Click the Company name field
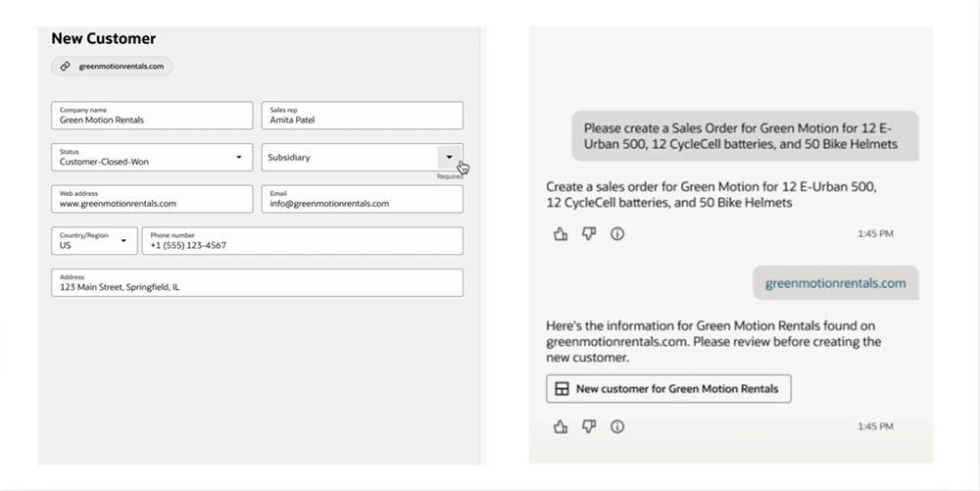Screen dimensions: 980x491 coord(152,116)
